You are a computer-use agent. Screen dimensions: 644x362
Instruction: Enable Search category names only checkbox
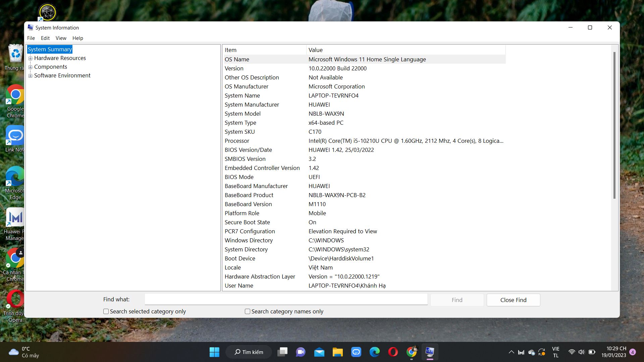(248, 311)
